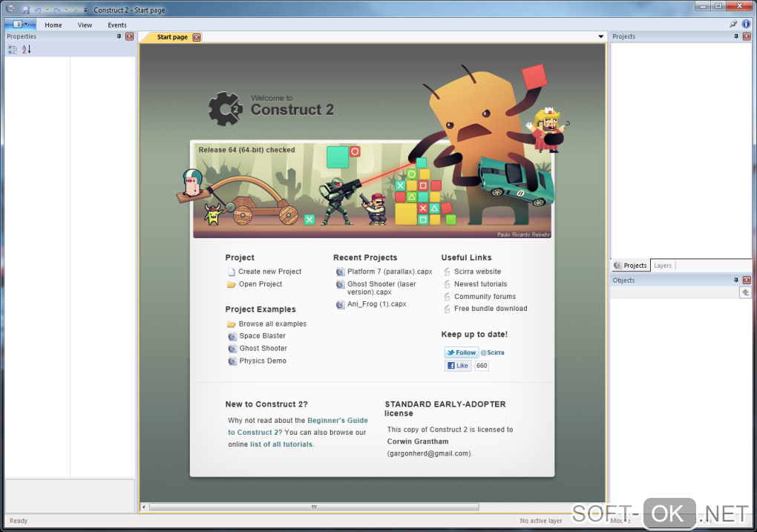Switch to the Start page tab
757x532 pixels.
[172, 36]
